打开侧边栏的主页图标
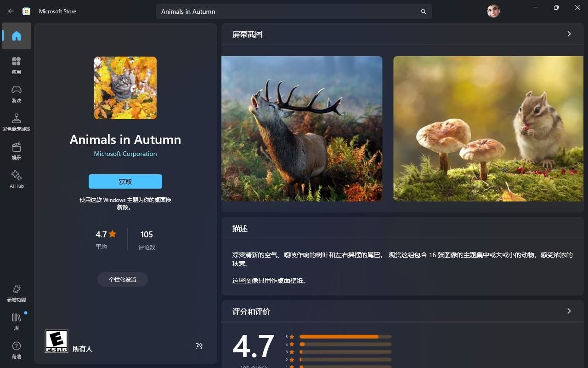Viewport: 588px width, 368px height. [x=17, y=36]
